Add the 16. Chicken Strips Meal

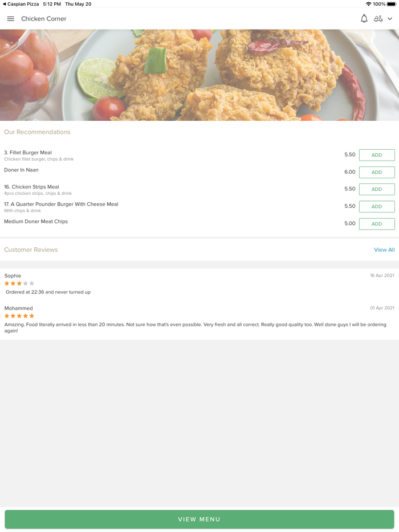tap(376, 189)
